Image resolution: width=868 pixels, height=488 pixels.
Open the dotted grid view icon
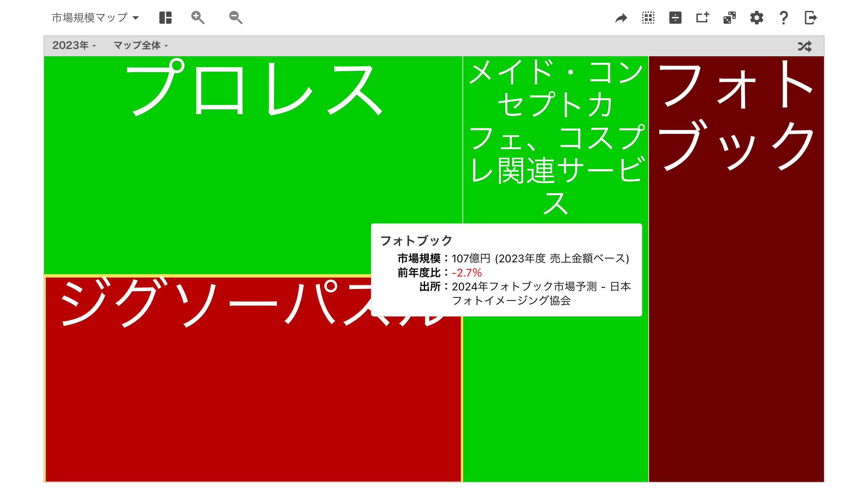point(648,18)
